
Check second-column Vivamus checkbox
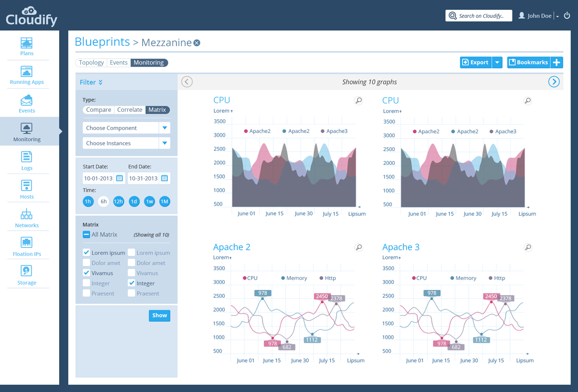coord(131,273)
